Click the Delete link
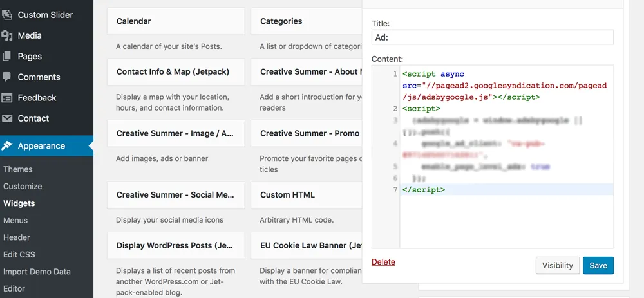Image resolution: width=644 pixels, height=298 pixels. (x=383, y=262)
